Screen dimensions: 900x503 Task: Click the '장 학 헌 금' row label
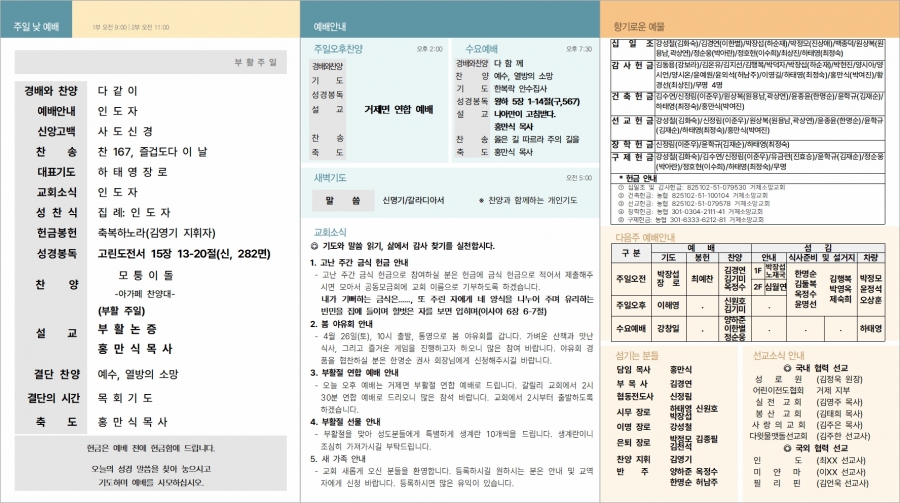[x=632, y=144]
